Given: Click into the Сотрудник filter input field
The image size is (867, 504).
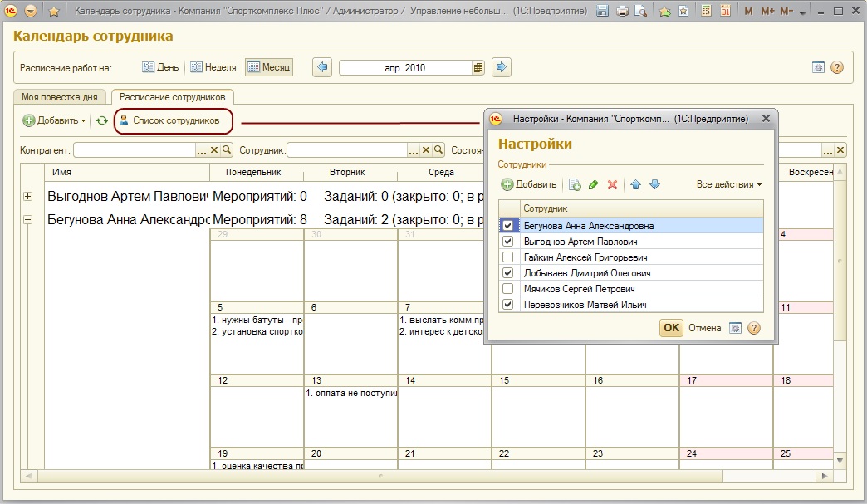Looking at the screenshot, I should click(347, 149).
